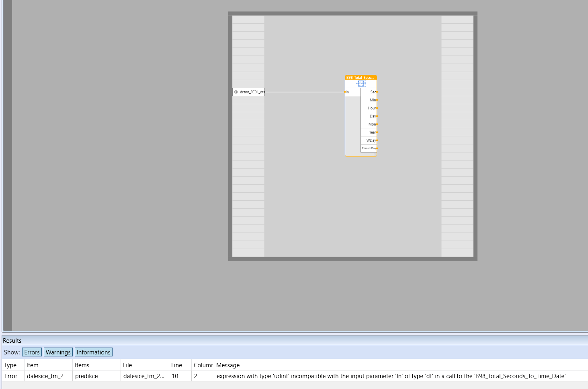Toggle the Warnings filter in Results

coord(58,352)
